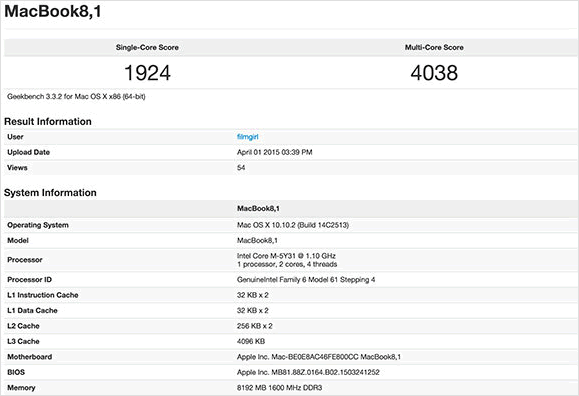Click the L2 Cache value 256 KB x 2
The height and width of the screenshot is (396, 579).
coord(254,326)
